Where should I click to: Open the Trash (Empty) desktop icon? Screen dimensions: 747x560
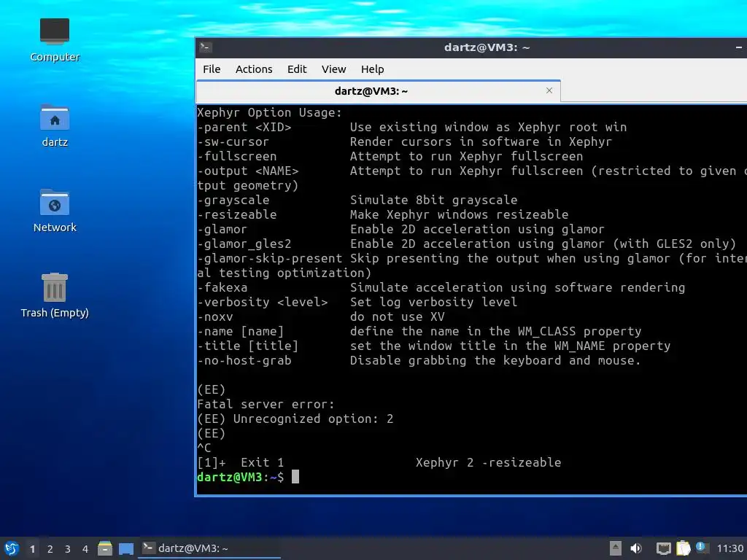[x=54, y=296]
